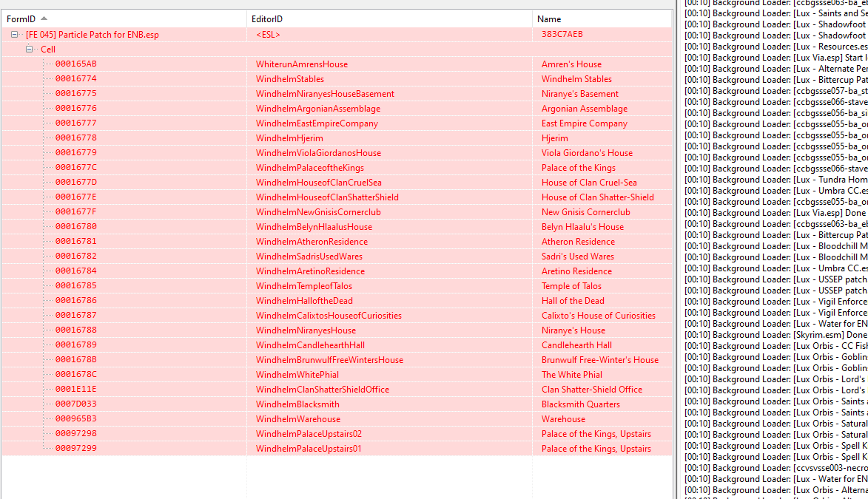This screenshot has height=499, width=868.
Task: Click EditorID WindhelmBlacksmith
Action: tap(297, 404)
